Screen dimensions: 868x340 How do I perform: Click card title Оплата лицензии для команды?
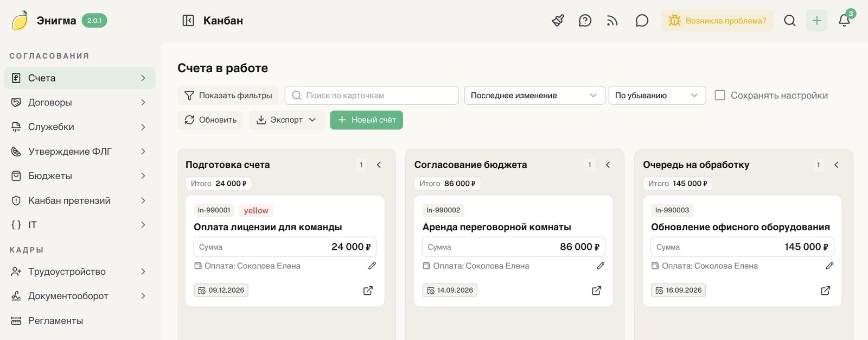coord(268,227)
